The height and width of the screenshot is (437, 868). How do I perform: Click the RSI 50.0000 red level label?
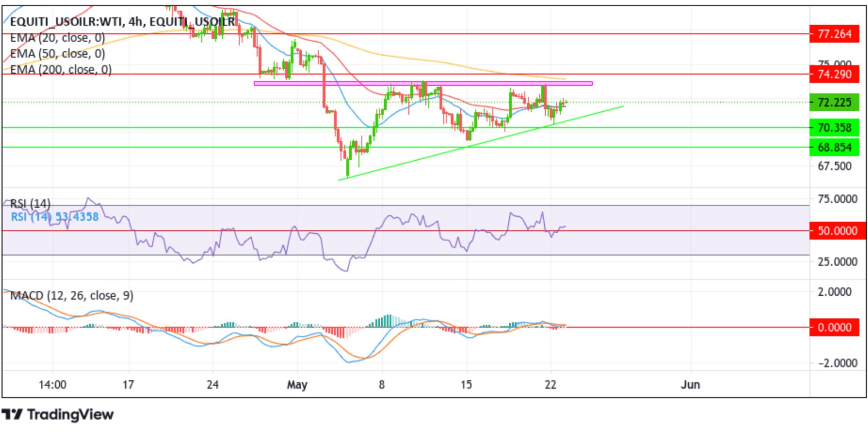[837, 231]
